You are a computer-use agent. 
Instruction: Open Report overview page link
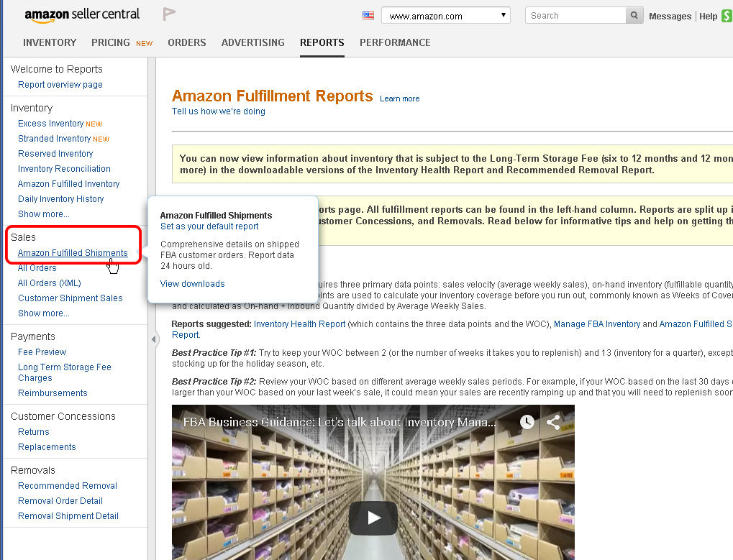coord(60,85)
